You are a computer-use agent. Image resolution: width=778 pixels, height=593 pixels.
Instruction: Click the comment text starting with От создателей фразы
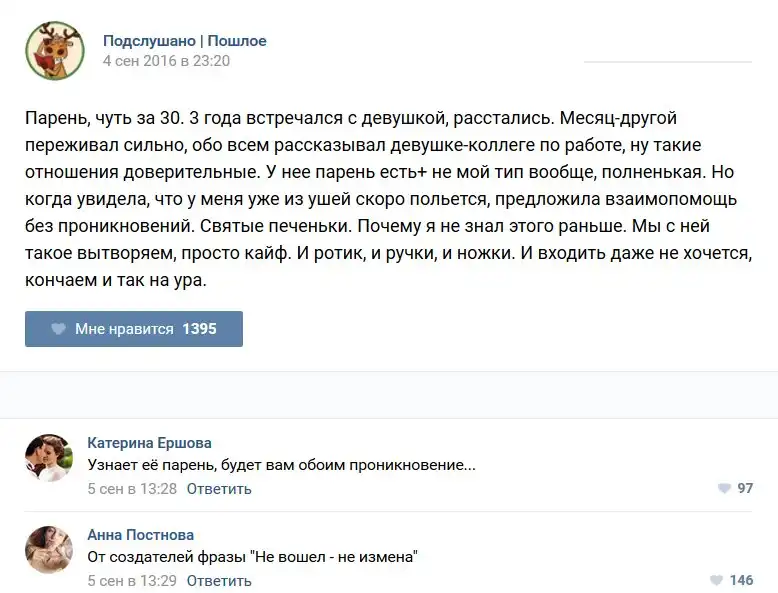(252, 557)
